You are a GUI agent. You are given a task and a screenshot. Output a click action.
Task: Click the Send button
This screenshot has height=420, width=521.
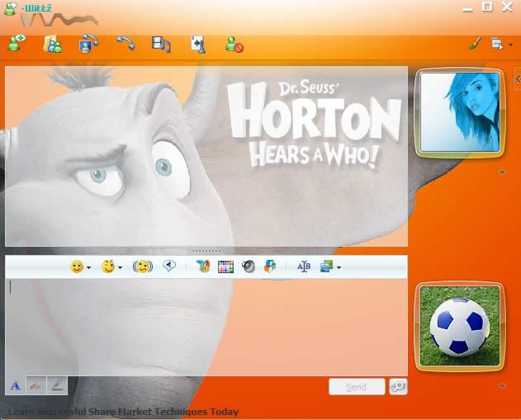point(357,387)
